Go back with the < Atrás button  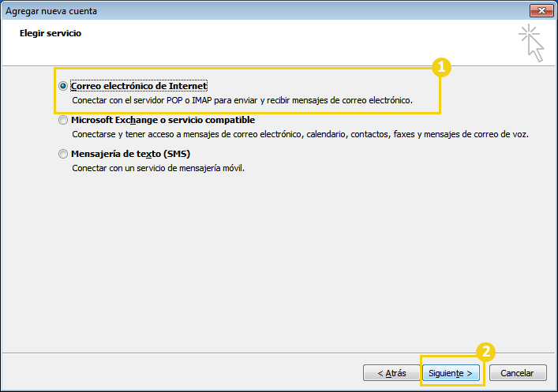click(x=391, y=373)
